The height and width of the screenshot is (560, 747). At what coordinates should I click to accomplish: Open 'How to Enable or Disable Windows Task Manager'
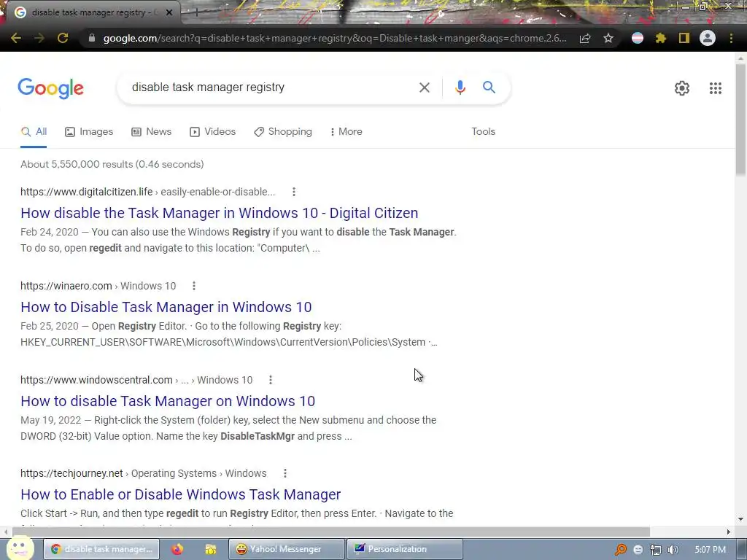(181, 494)
